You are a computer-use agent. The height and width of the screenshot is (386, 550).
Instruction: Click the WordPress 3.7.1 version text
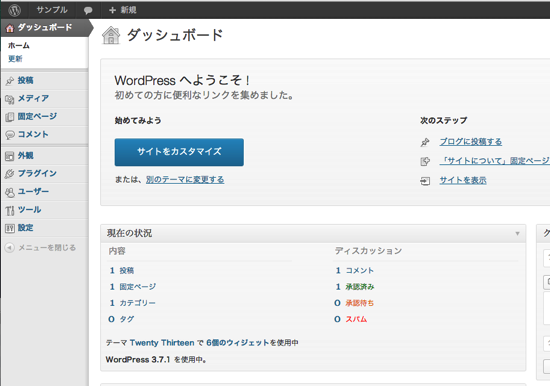coord(138,360)
